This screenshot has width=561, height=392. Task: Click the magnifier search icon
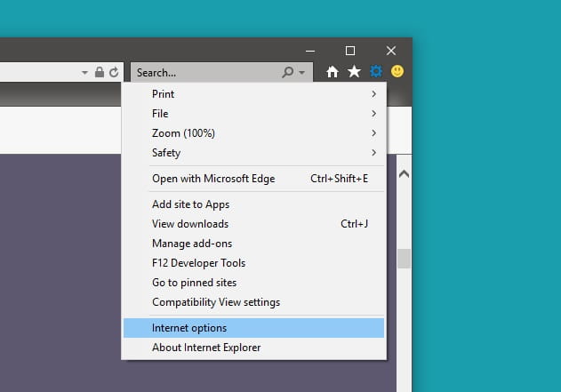pos(288,72)
